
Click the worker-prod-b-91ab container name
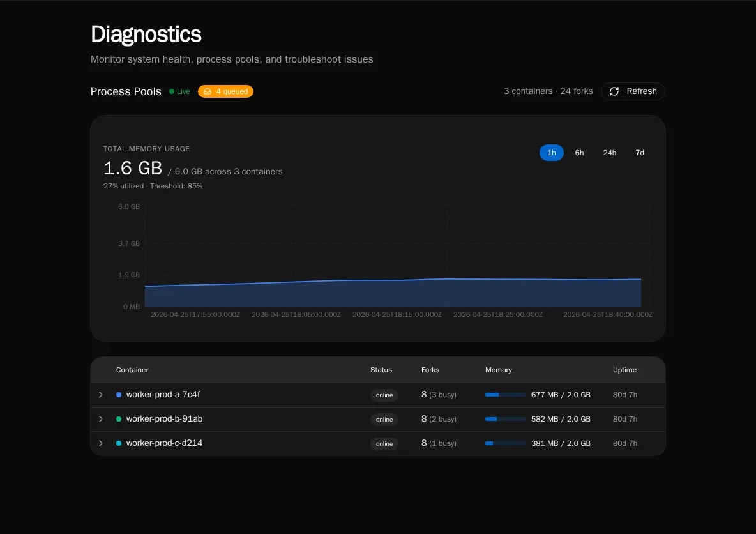(164, 419)
